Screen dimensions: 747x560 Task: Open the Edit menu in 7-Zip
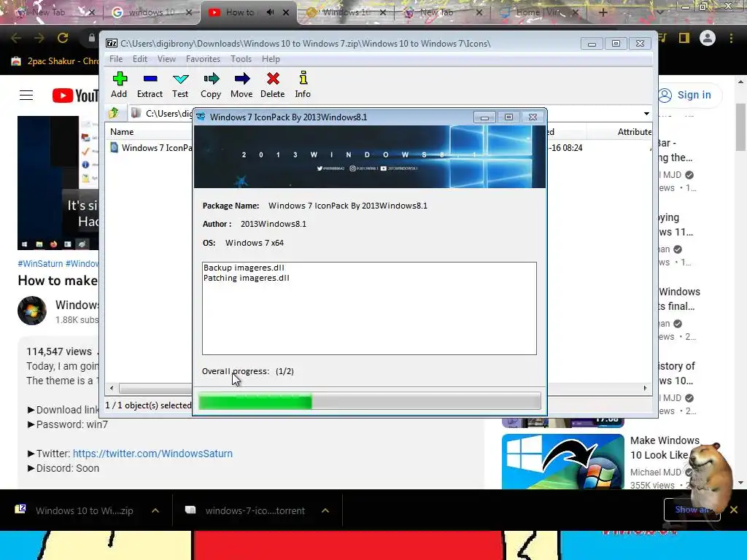139,59
